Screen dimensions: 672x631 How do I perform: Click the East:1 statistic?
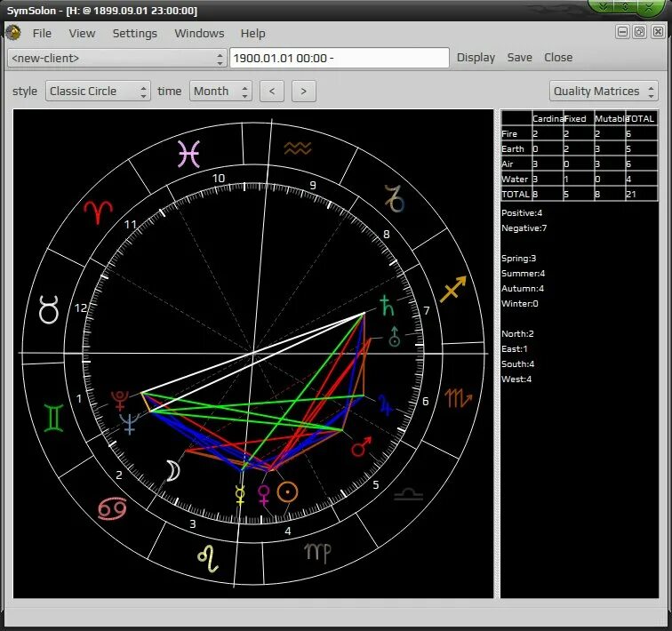click(x=515, y=348)
